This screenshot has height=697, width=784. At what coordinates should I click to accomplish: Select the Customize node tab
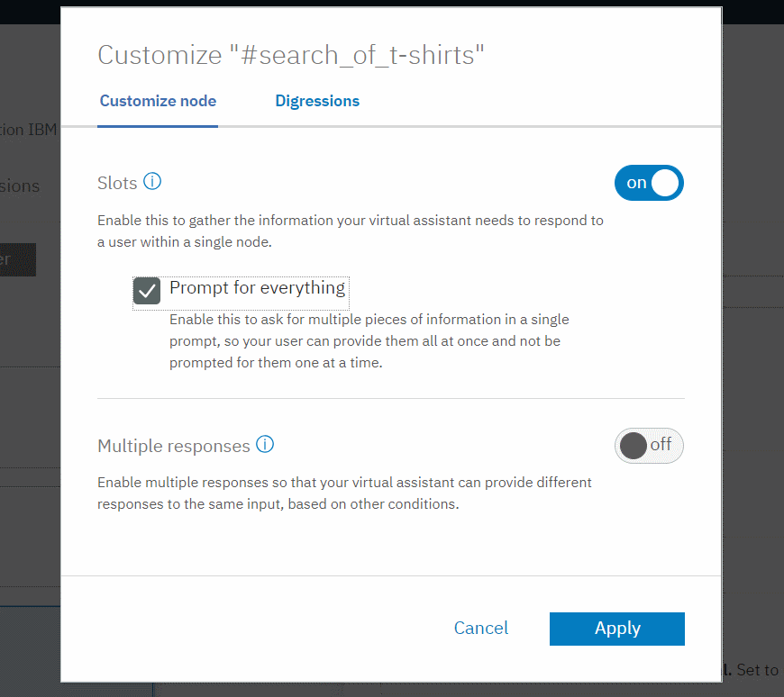(158, 101)
